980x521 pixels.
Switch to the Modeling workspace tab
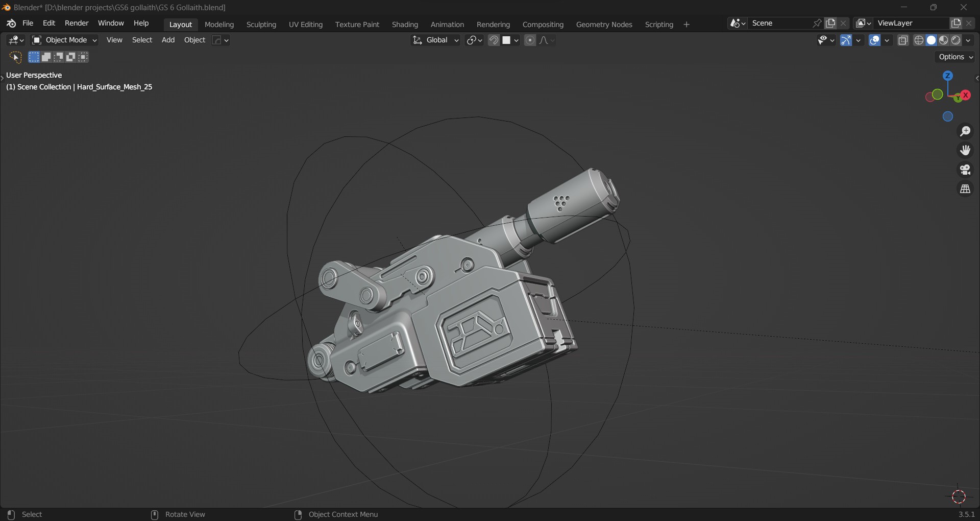coord(219,25)
